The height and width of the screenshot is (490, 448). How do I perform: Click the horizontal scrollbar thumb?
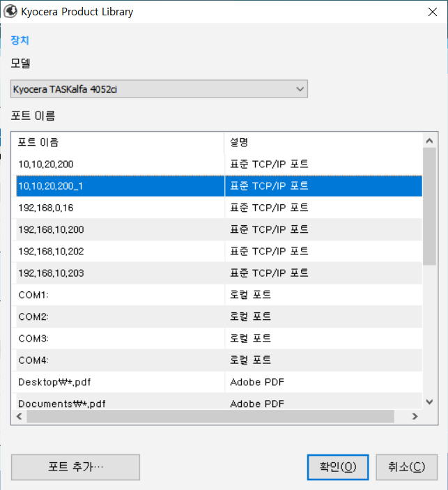(x=210, y=416)
